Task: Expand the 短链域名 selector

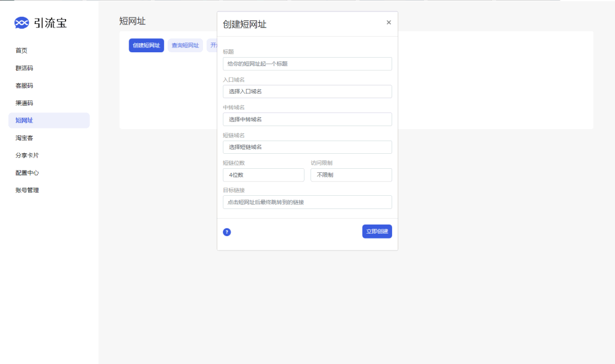Action: pos(307,147)
